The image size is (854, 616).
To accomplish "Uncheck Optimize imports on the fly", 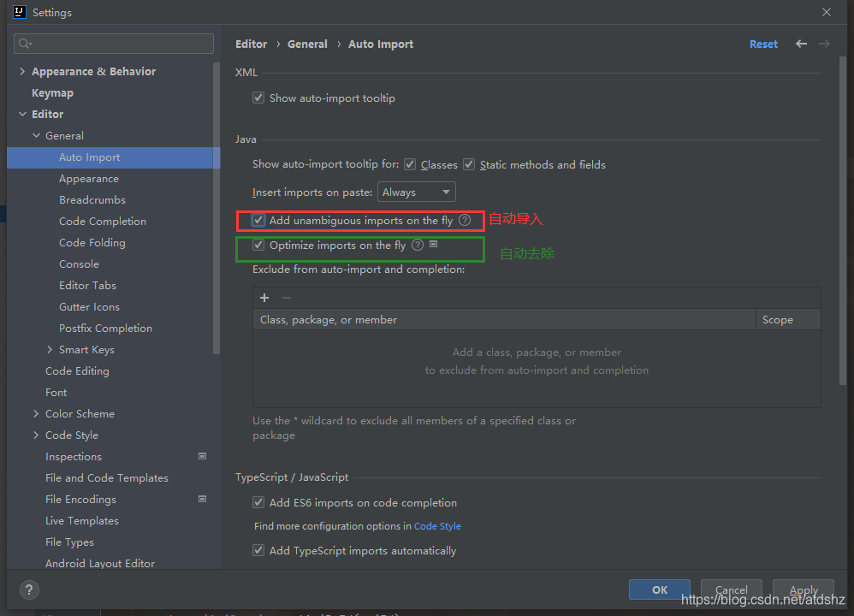I will pyautogui.click(x=258, y=245).
